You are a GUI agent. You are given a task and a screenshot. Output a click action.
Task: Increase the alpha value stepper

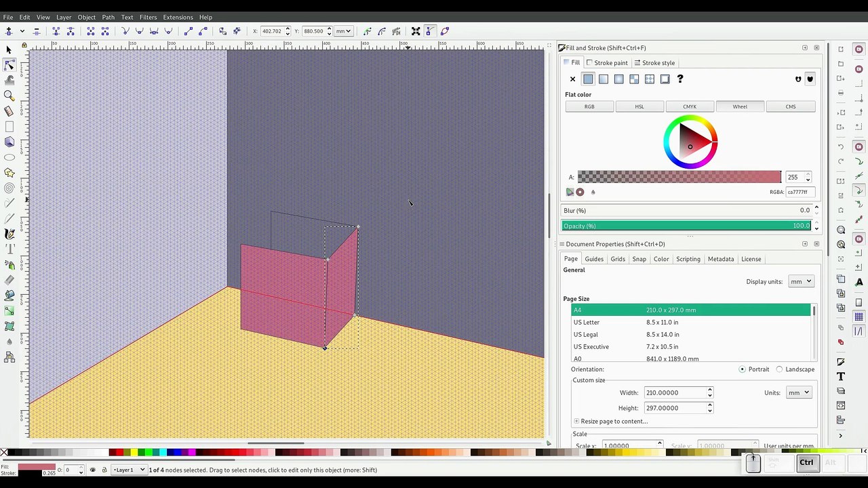click(808, 174)
